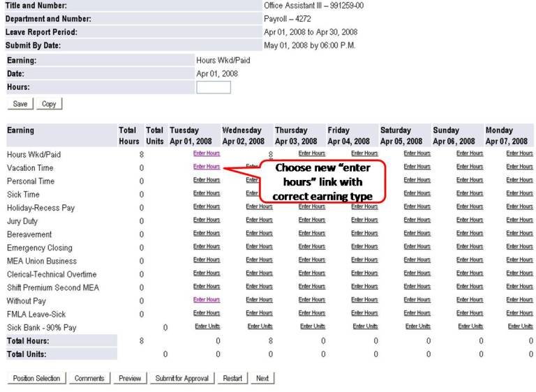Enter Hours for Jury Duty on Saturday
The image size is (536, 392).
(x=417, y=220)
